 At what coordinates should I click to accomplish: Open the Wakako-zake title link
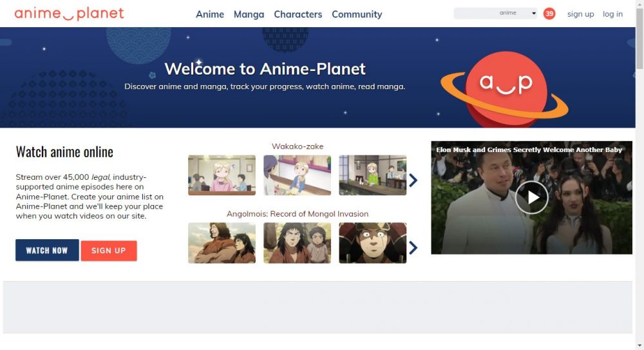298,146
